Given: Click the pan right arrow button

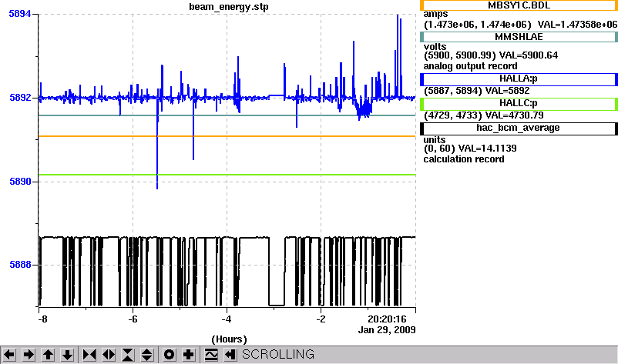Looking at the screenshot, I should click(29, 355).
